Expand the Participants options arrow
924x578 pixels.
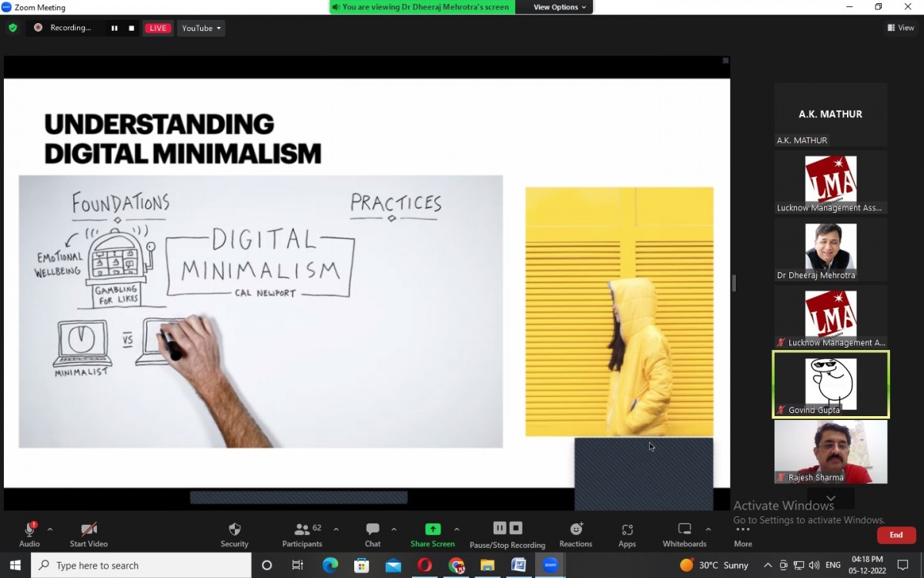336,529
